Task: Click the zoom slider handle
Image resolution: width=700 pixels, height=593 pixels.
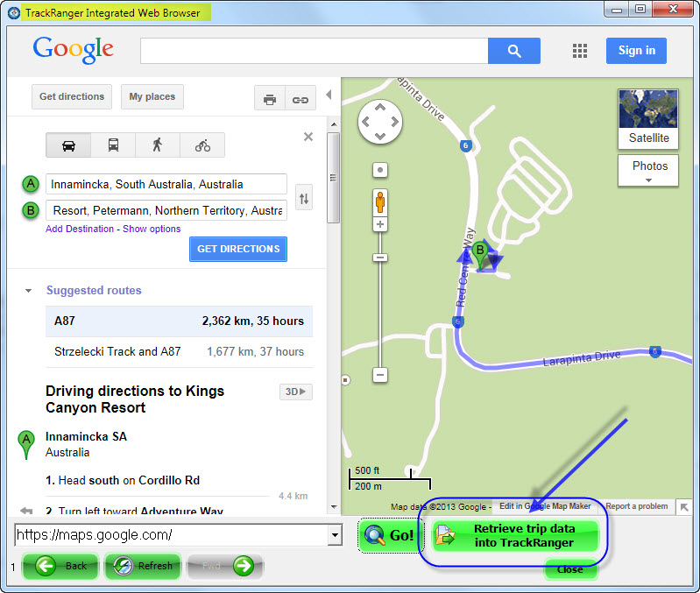Action: pyautogui.click(x=380, y=258)
